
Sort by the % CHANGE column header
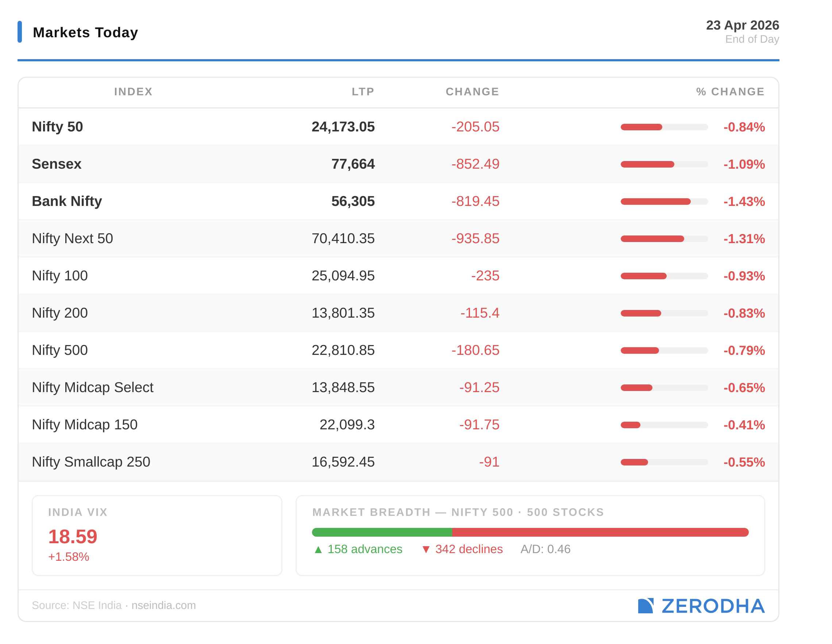coord(730,92)
